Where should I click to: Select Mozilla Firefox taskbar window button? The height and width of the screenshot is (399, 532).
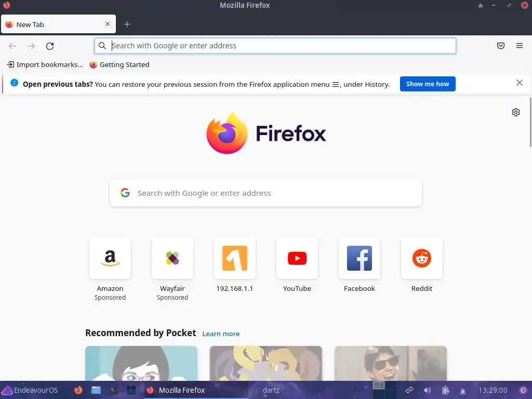click(196, 390)
